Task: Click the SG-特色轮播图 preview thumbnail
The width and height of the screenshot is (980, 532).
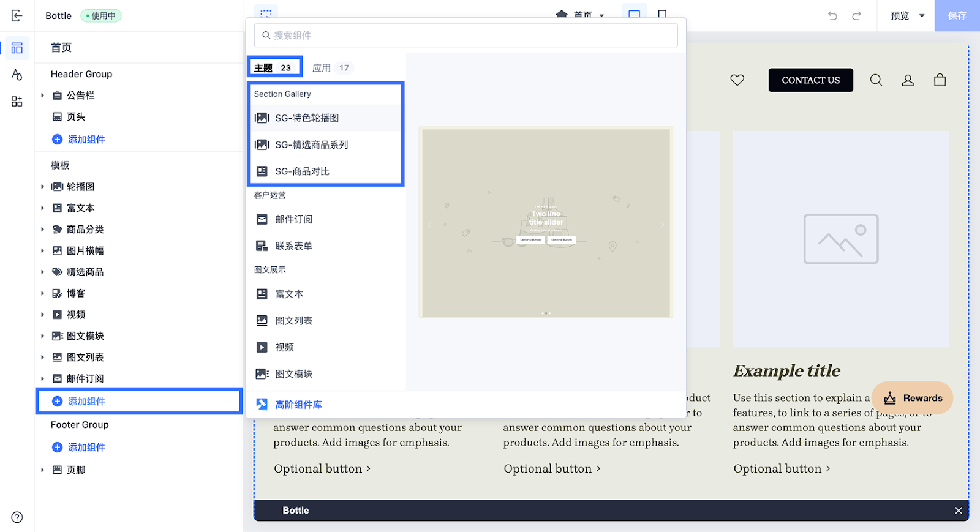Action: point(546,222)
